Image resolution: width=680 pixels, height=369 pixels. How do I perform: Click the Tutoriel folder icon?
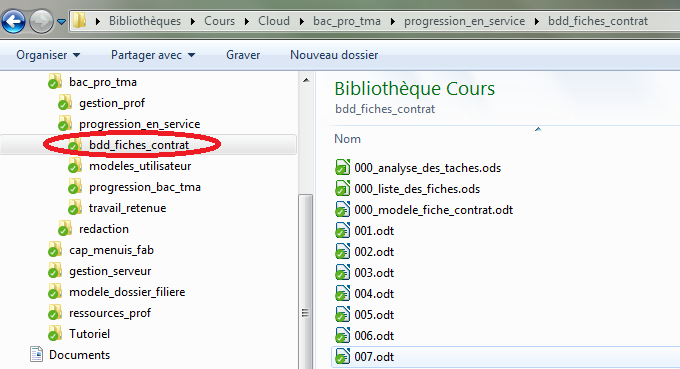(55, 334)
